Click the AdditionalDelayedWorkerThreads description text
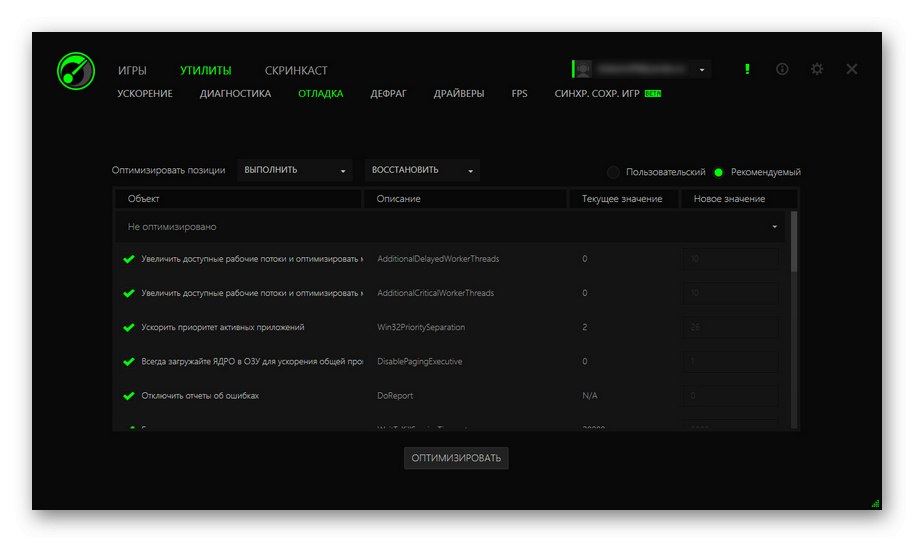Image resolution: width=914 pixels, height=542 pixels. [438, 259]
